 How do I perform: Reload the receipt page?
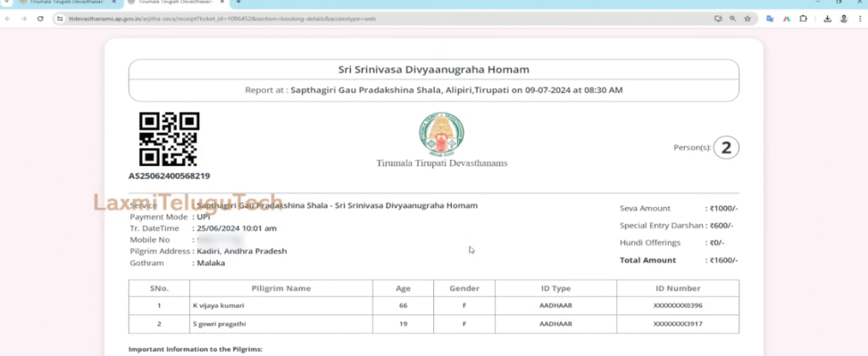click(40, 18)
